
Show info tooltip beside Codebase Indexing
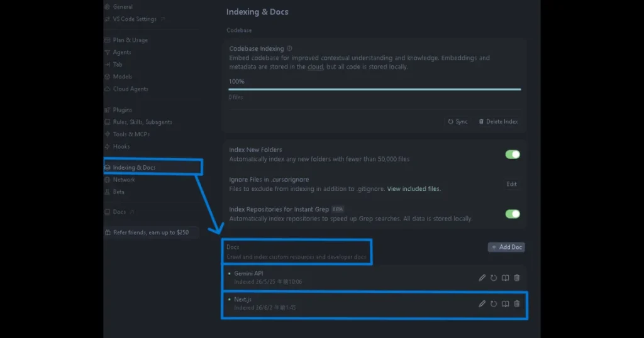pos(289,48)
